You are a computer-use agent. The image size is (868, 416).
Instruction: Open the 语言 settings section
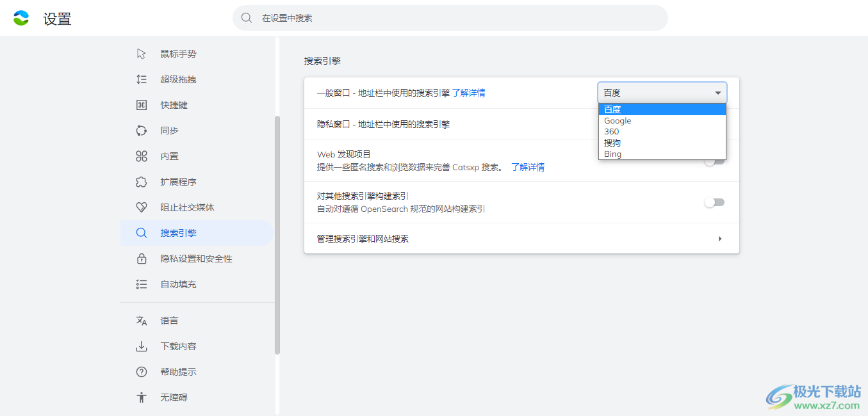pos(169,321)
